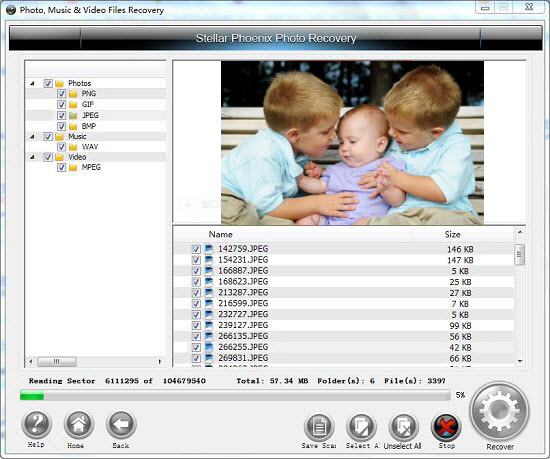Click the 99 KB size cell
Viewport: 550px width, 459px height.
pos(461,326)
